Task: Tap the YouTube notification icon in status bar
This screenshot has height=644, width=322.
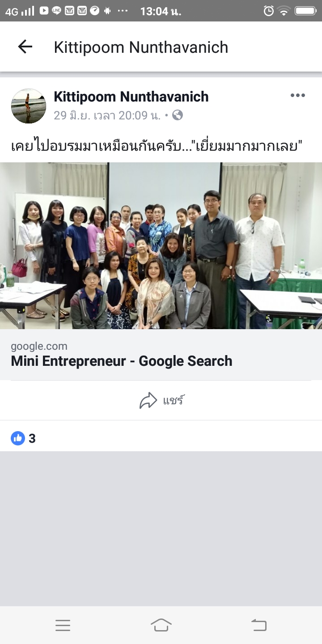Action: point(44,10)
